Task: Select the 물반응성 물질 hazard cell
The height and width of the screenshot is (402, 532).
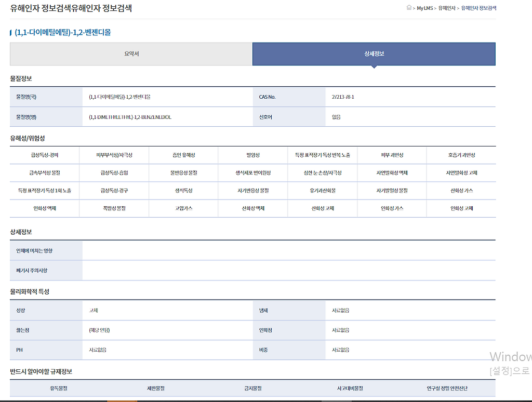Action: pyautogui.click(x=183, y=172)
